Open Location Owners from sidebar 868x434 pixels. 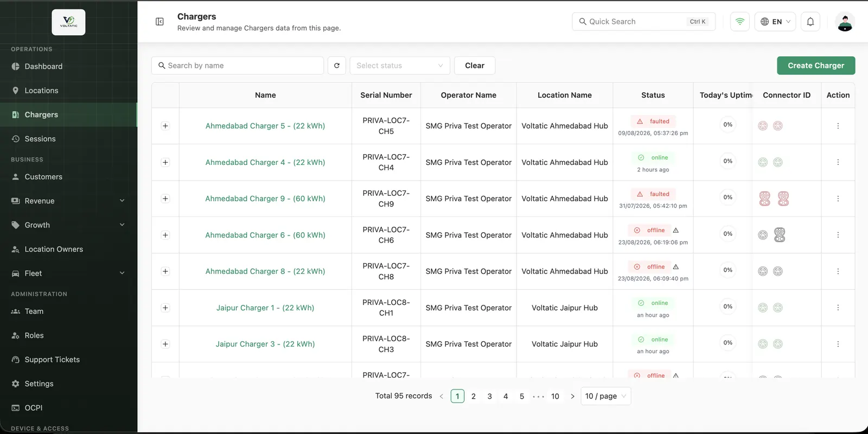(68, 249)
